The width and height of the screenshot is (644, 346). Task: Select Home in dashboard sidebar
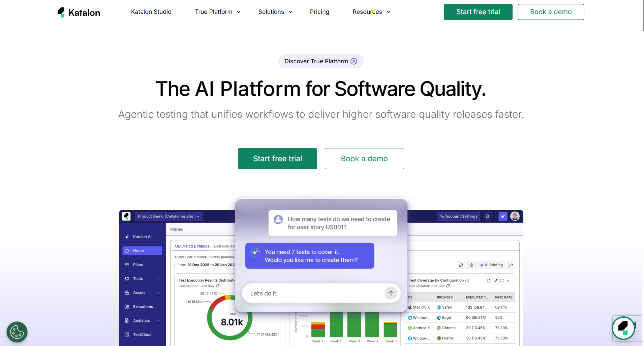(142, 251)
